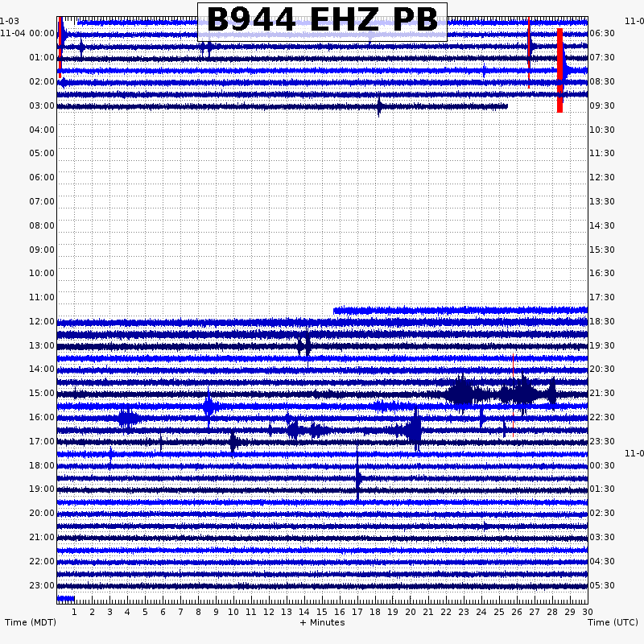This screenshot has width=644, height=644.
Task: Pick the 12:30 UTC time label
Action: point(602,177)
